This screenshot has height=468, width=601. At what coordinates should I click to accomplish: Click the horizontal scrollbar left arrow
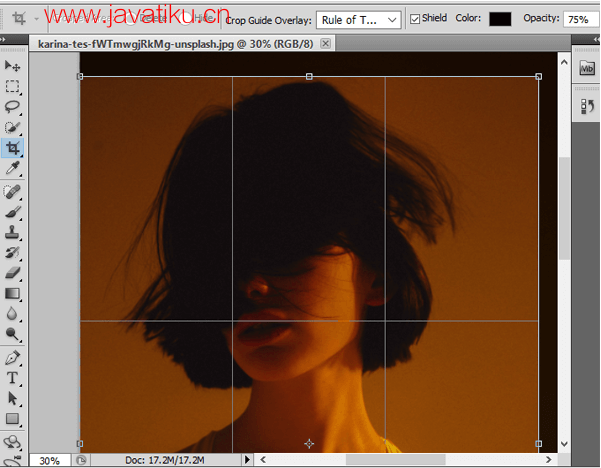point(263,459)
